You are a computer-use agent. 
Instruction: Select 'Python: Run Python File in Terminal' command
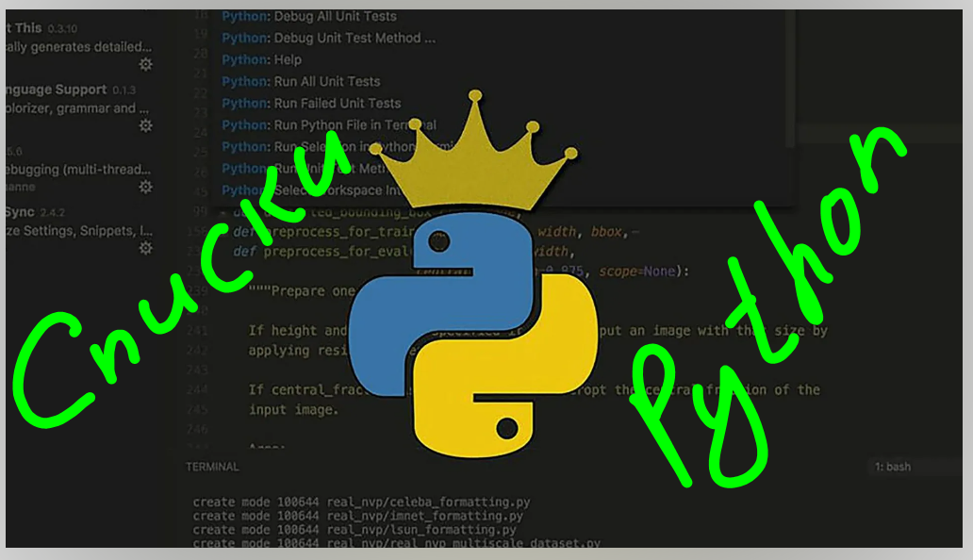[x=329, y=124]
